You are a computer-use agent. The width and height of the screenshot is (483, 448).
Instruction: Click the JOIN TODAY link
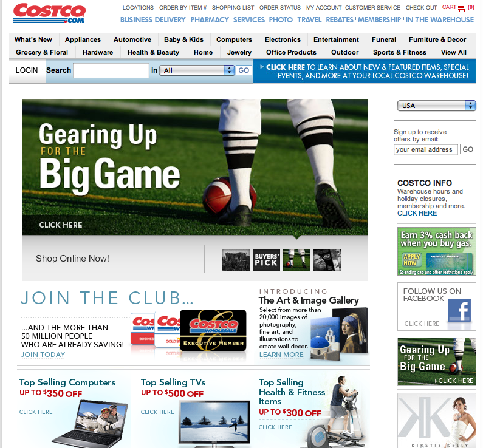coord(43,355)
